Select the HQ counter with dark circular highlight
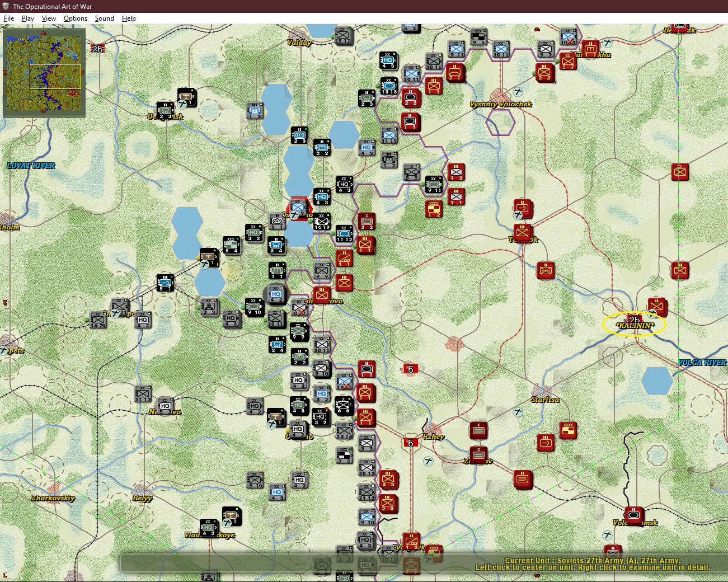This screenshot has width=728, height=582. click(x=276, y=295)
